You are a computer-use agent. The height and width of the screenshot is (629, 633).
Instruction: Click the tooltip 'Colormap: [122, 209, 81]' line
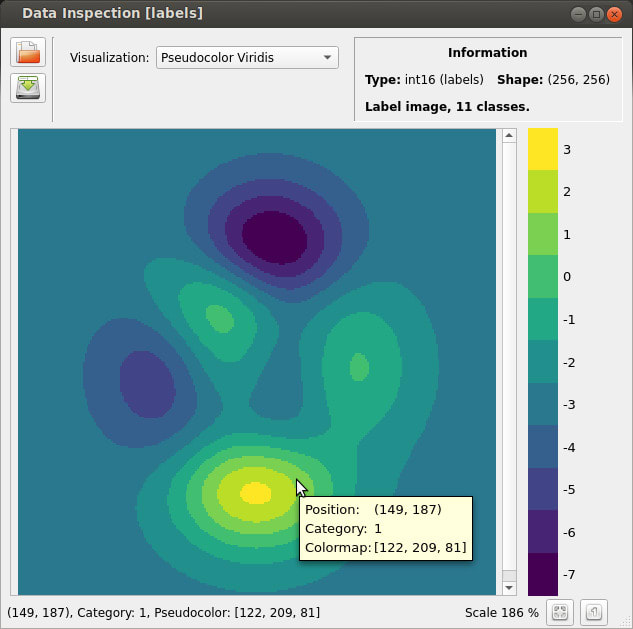(386, 547)
